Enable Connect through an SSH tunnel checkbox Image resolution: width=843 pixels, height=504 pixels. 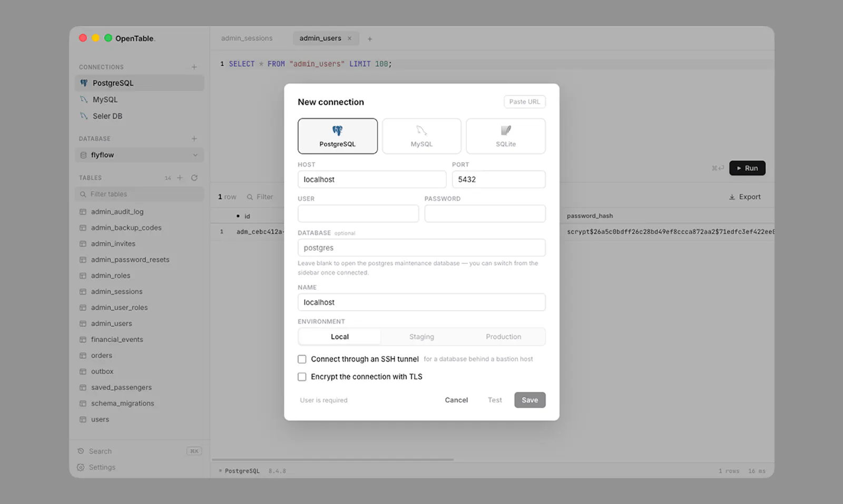coord(302,359)
